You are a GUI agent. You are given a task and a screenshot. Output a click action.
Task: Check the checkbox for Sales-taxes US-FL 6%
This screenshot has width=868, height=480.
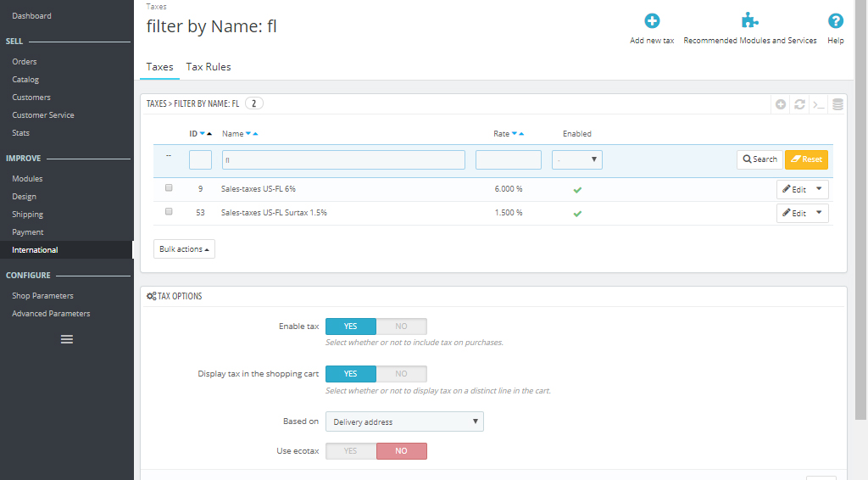pos(169,188)
